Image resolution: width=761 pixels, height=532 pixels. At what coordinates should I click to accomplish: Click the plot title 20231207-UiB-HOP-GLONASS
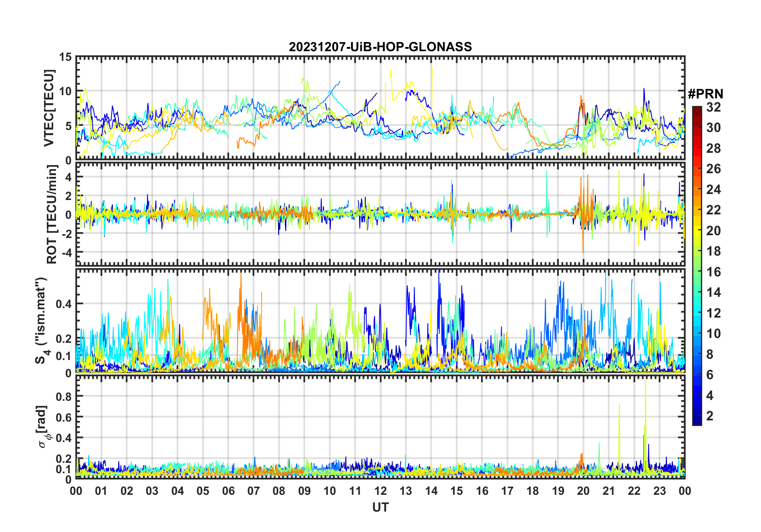coord(380,47)
